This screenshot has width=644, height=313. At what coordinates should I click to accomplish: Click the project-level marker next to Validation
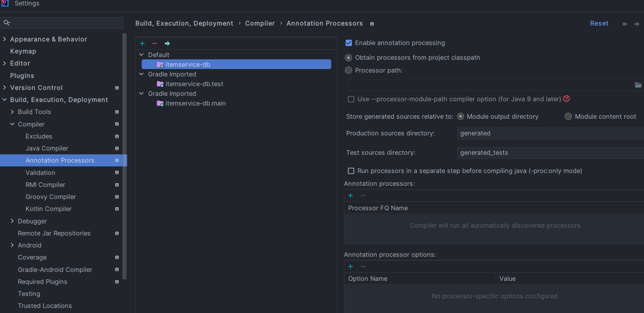pos(117,173)
